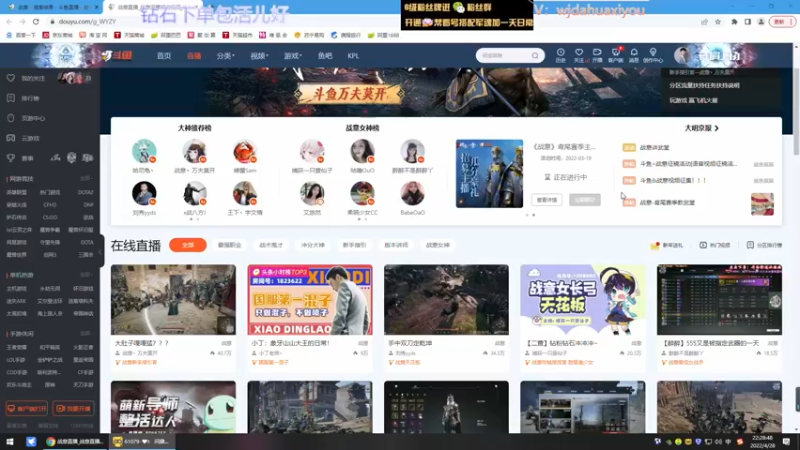Viewport: 800px width, 450px height.
Task: Open the 历史 history clock icon
Action: pos(560,55)
